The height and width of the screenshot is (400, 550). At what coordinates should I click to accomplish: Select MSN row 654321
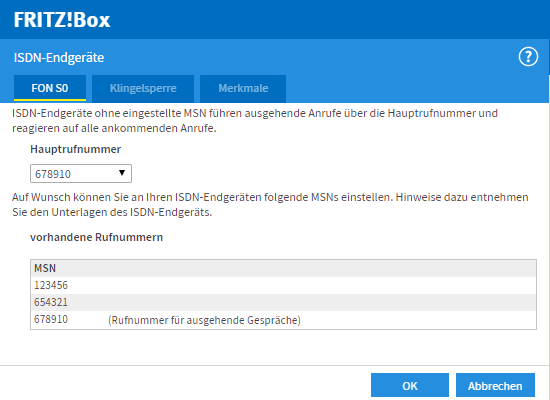point(283,302)
